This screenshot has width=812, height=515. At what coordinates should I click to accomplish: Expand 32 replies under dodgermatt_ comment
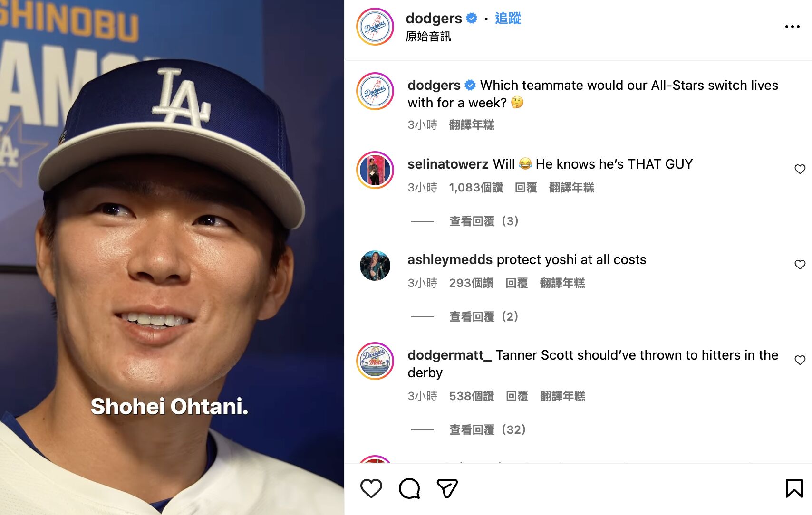(487, 429)
